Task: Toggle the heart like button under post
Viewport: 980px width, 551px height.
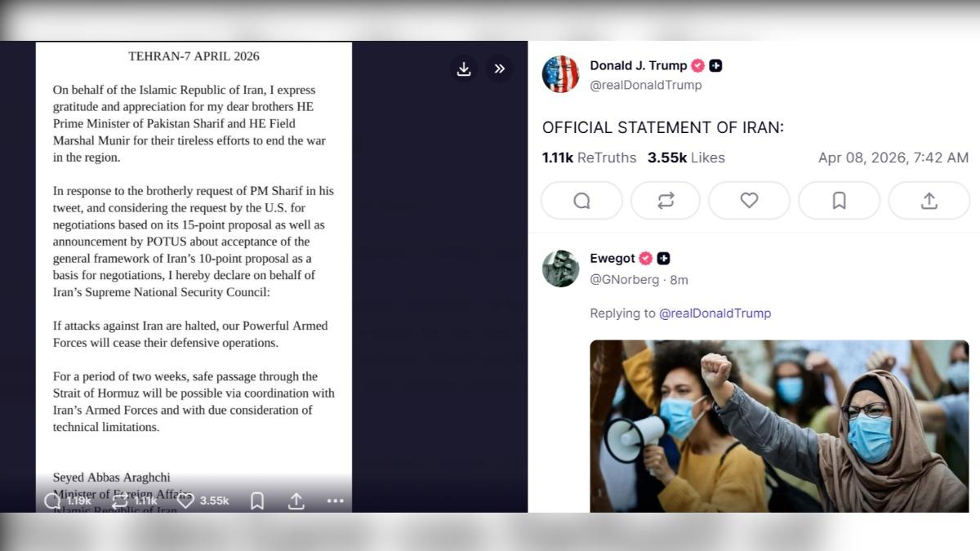Action: pyautogui.click(x=749, y=201)
